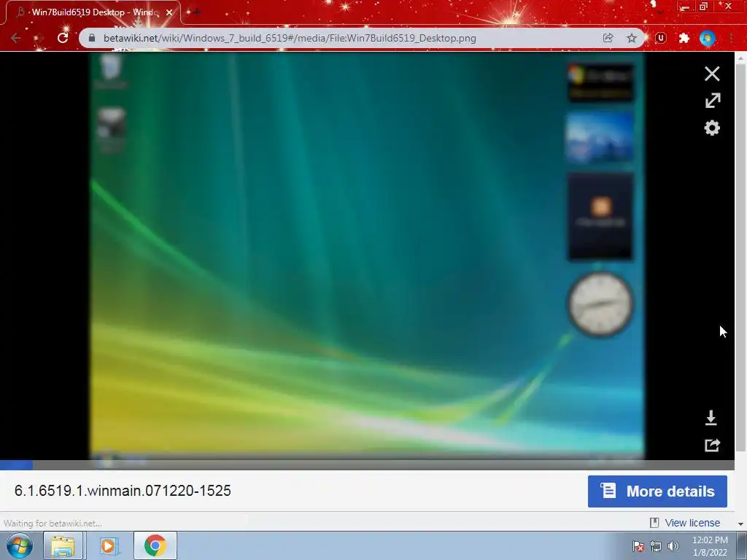Open Action Center flag icon

click(638, 546)
